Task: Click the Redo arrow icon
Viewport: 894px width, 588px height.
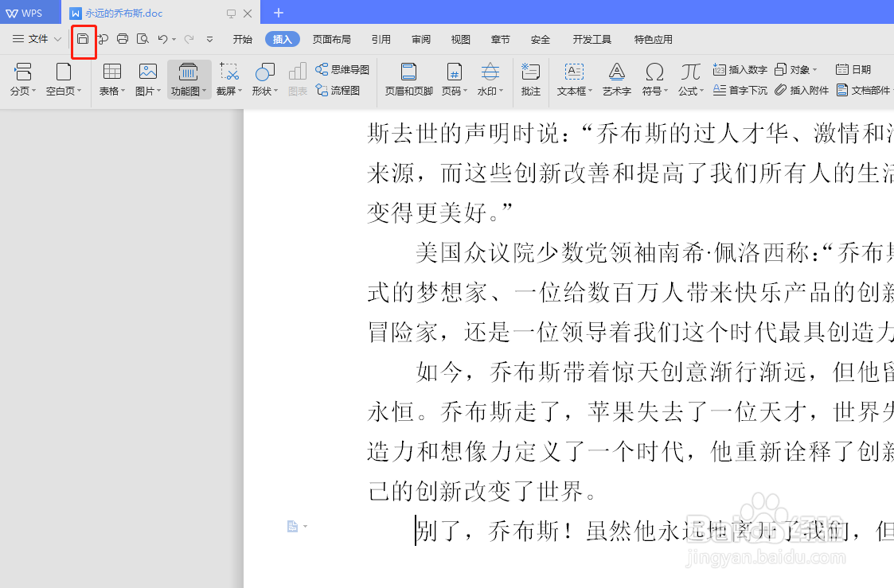Action: click(189, 39)
